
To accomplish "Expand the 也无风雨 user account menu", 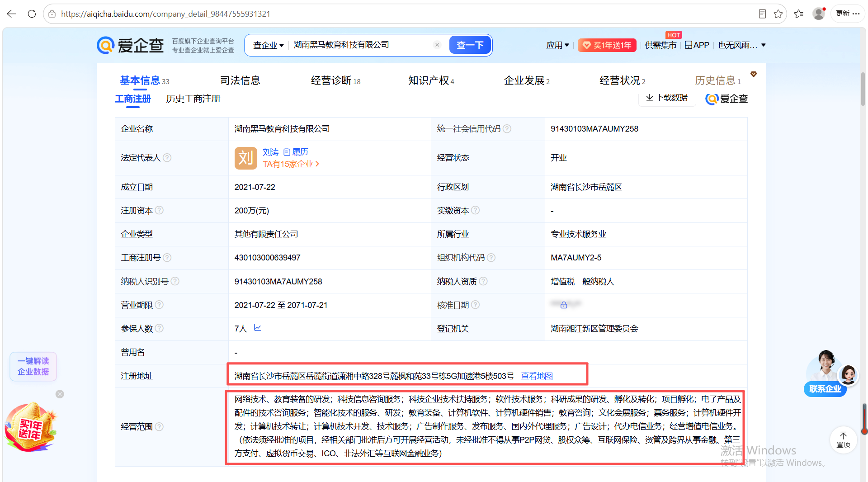I will [741, 45].
